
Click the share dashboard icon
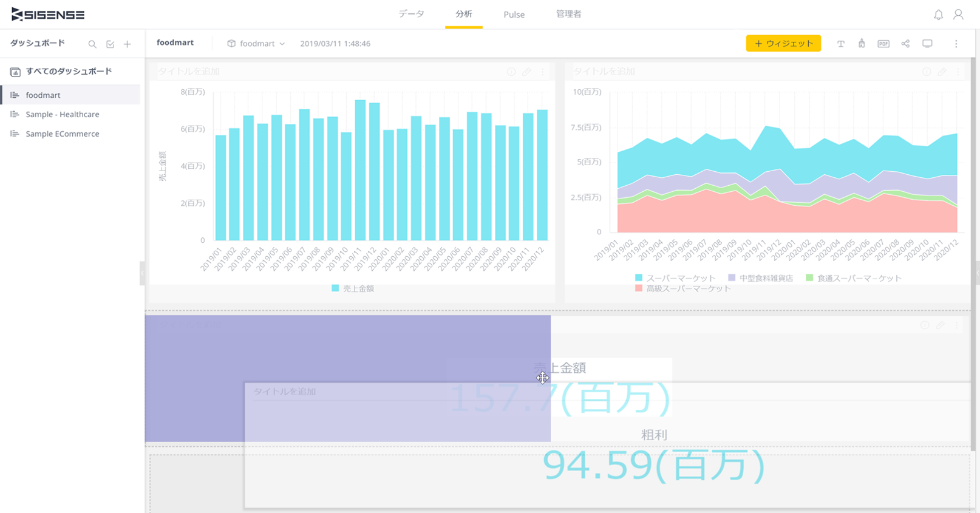click(905, 44)
